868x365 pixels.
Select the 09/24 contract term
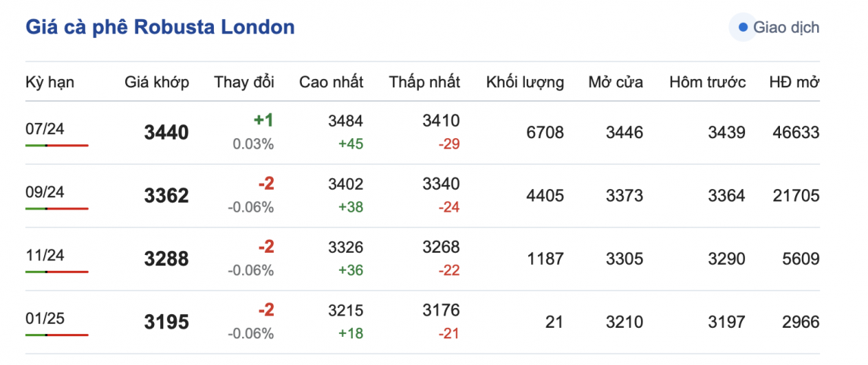click(45, 192)
